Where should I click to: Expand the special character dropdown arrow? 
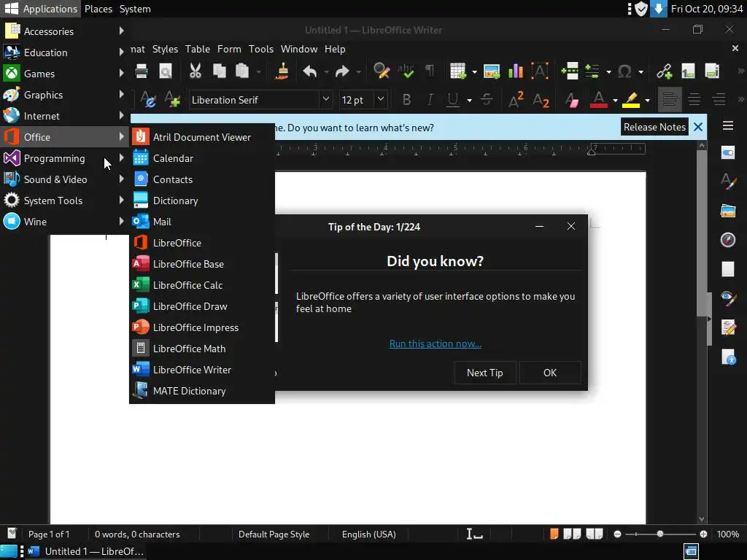click(640, 72)
